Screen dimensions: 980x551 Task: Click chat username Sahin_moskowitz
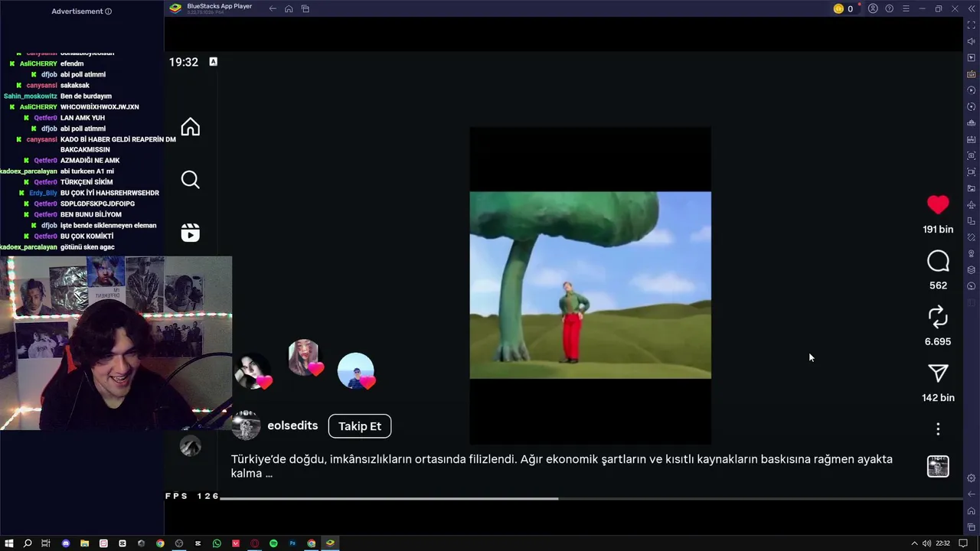point(31,96)
